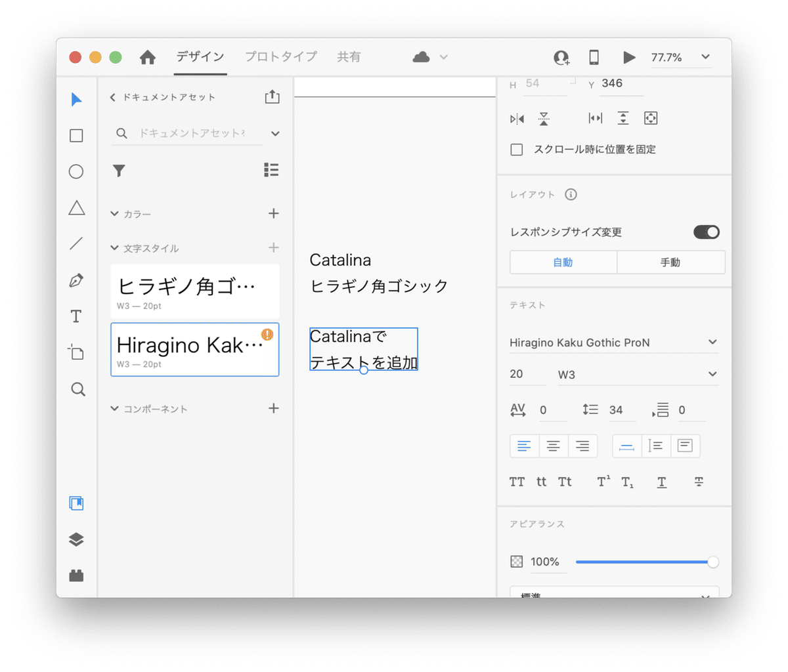The width and height of the screenshot is (788, 672).
Task: Apply lowercase tt text transform
Action: coord(541,482)
